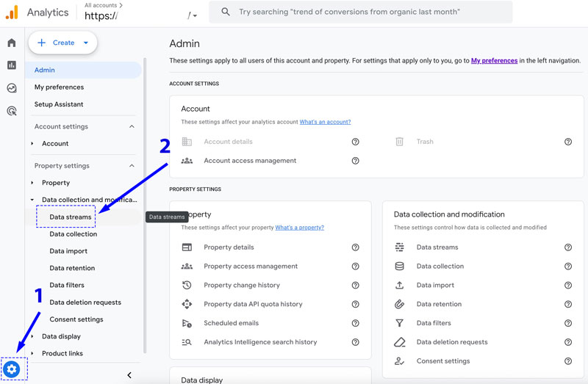
Task: Open Property data API quota history
Action: tap(253, 304)
